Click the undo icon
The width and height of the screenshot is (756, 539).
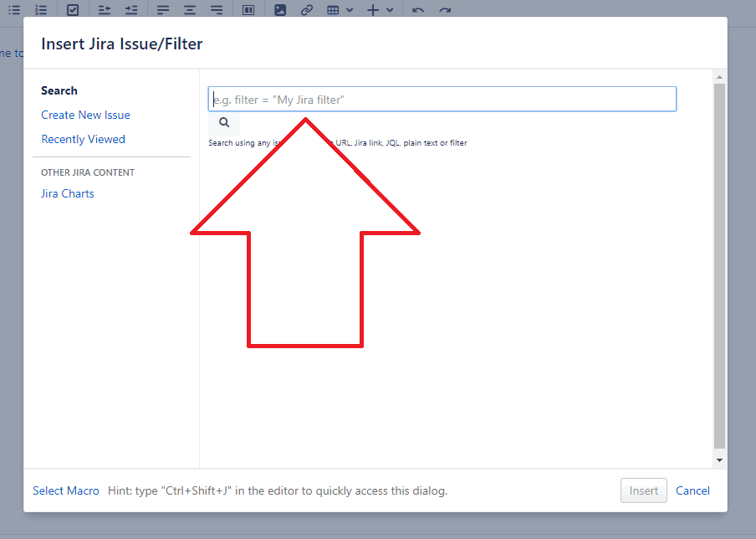coord(417,9)
